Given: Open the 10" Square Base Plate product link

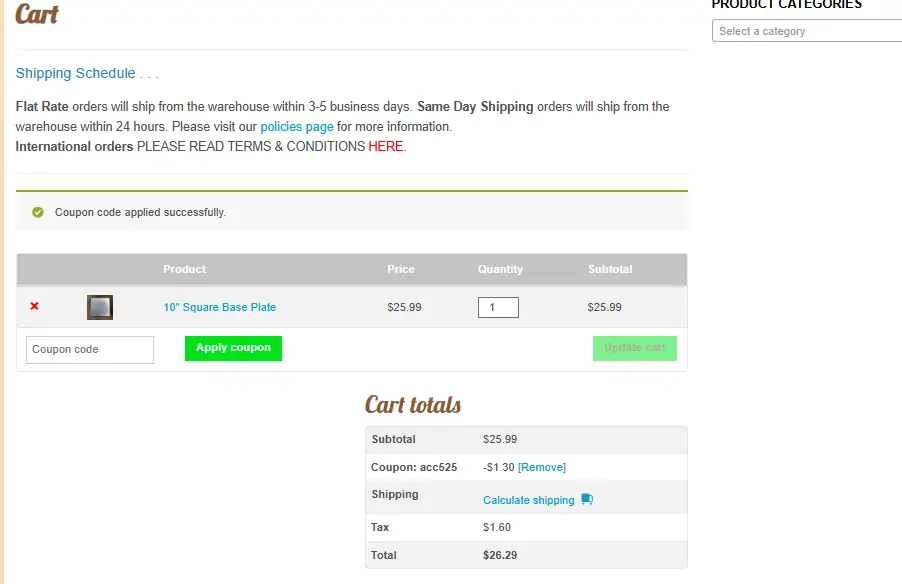Looking at the screenshot, I should (x=219, y=307).
